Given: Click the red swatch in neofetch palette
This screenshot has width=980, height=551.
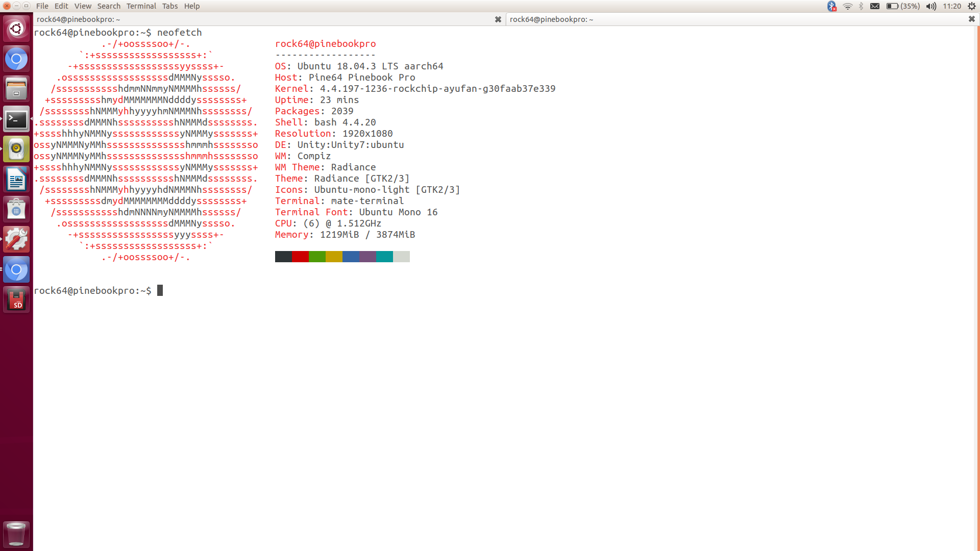Looking at the screenshot, I should [300, 257].
